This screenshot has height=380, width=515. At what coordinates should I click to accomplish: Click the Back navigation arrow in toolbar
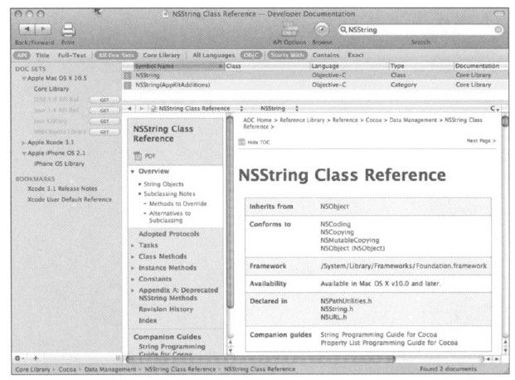tap(27, 29)
